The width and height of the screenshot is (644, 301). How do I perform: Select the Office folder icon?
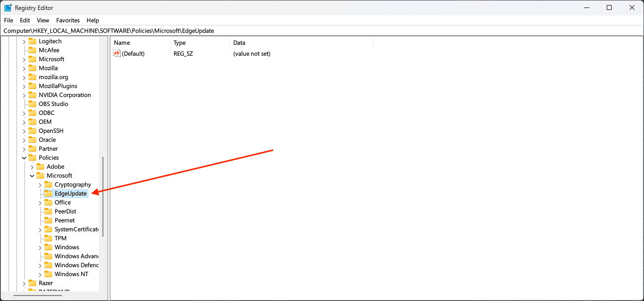pyautogui.click(x=48, y=202)
